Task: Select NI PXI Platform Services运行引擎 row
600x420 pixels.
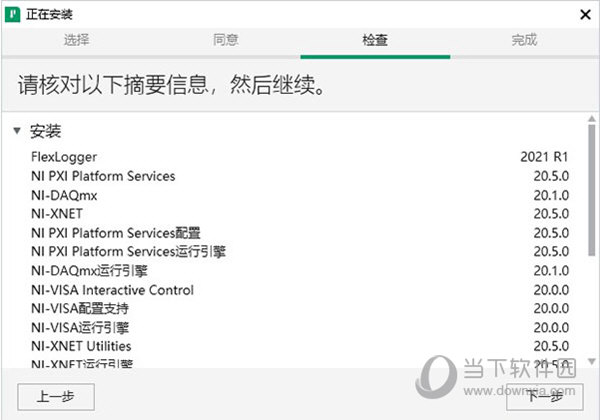Action: tap(300, 251)
